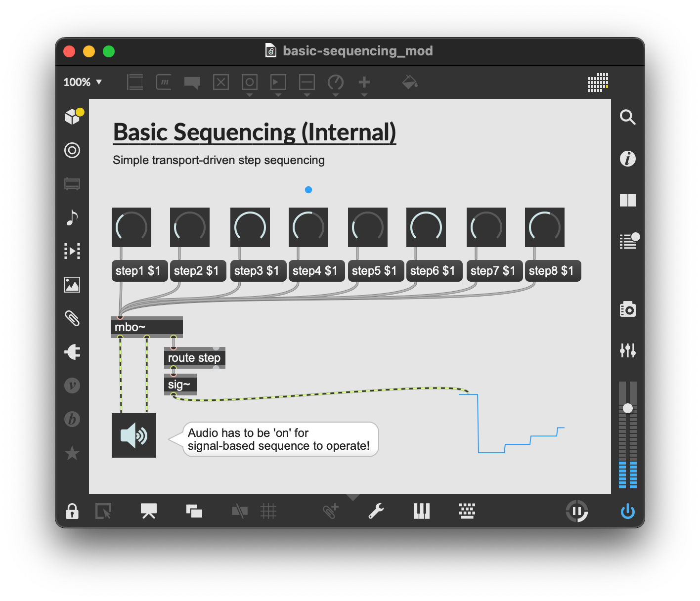Click the new comment toolbar item
The width and height of the screenshot is (700, 601).
[192, 82]
